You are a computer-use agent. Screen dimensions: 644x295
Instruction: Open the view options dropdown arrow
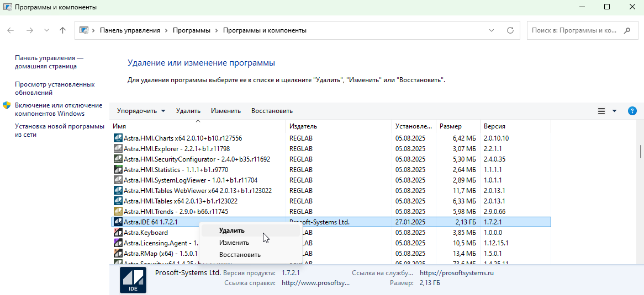pyautogui.click(x=614, y=111)
